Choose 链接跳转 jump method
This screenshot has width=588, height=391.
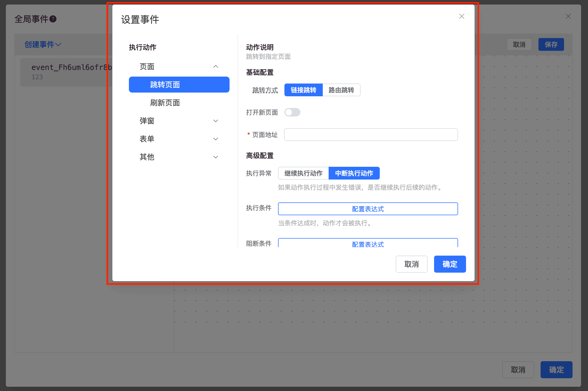pos(303,90)
